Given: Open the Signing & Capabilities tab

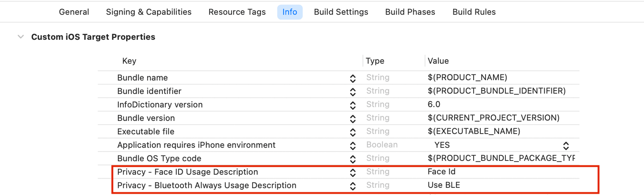Looking at the screenshot, I should [x=148, y=12].
